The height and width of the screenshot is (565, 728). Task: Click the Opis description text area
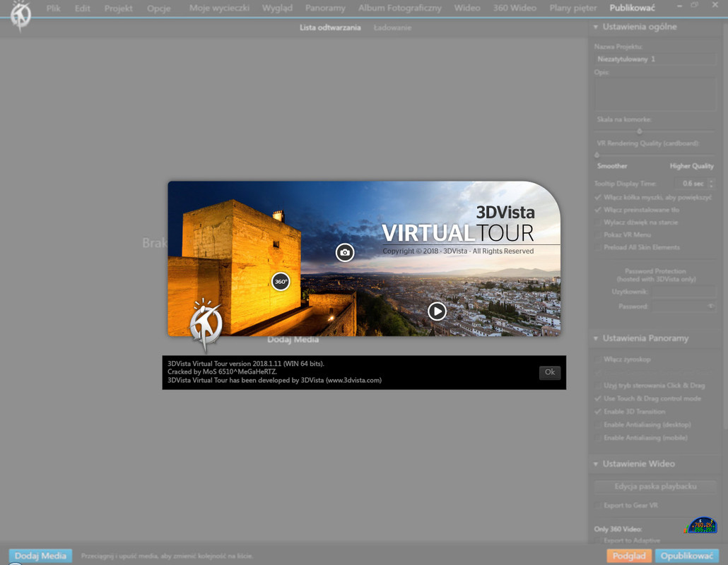[655, 94]
